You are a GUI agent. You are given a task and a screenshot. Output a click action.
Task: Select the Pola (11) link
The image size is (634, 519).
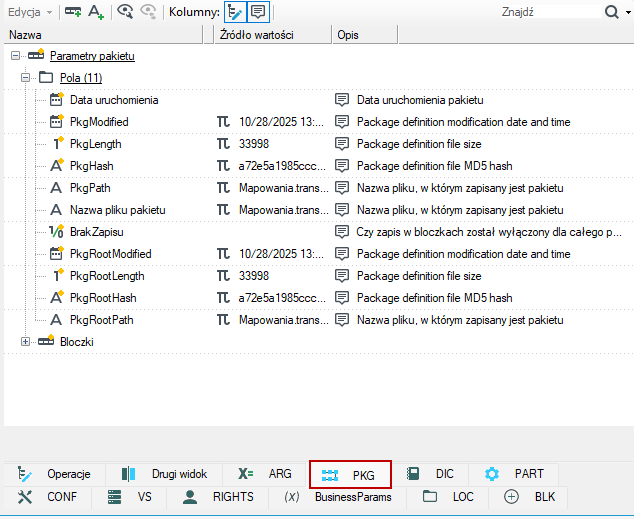(81, 78)
